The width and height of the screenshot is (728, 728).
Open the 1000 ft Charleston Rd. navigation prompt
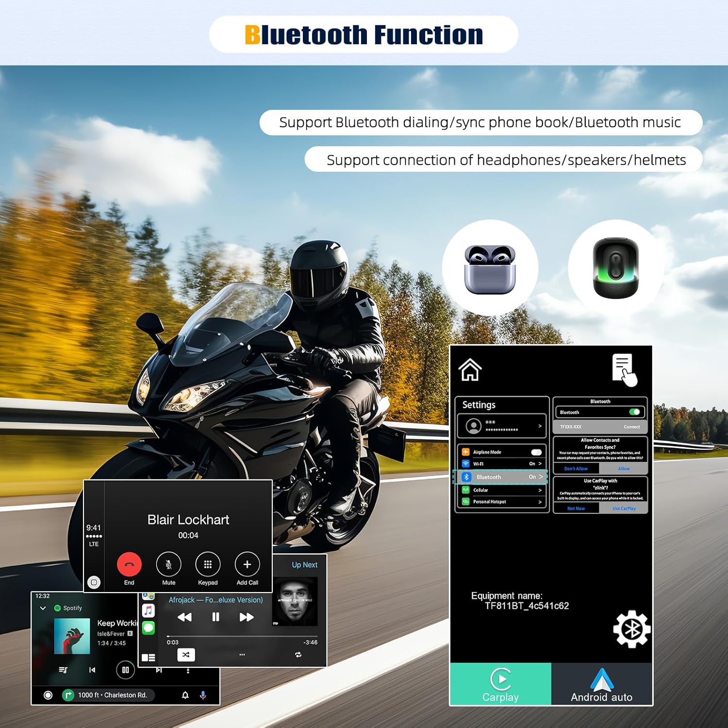click(108, 695)
